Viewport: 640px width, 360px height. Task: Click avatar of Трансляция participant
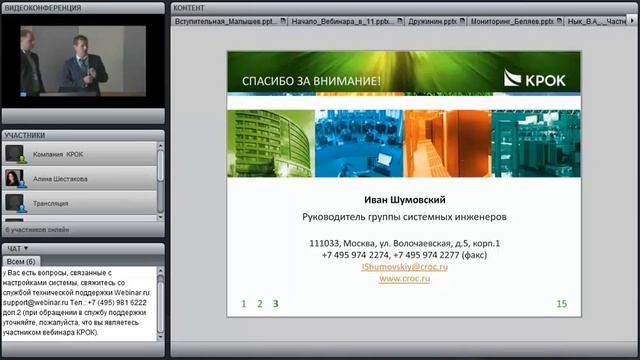coord(15,203)
